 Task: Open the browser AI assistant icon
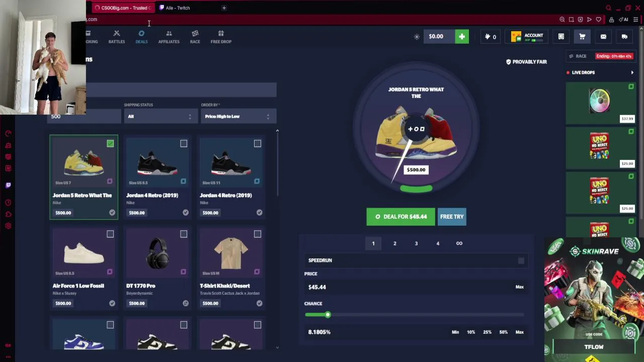click(624, 20)
